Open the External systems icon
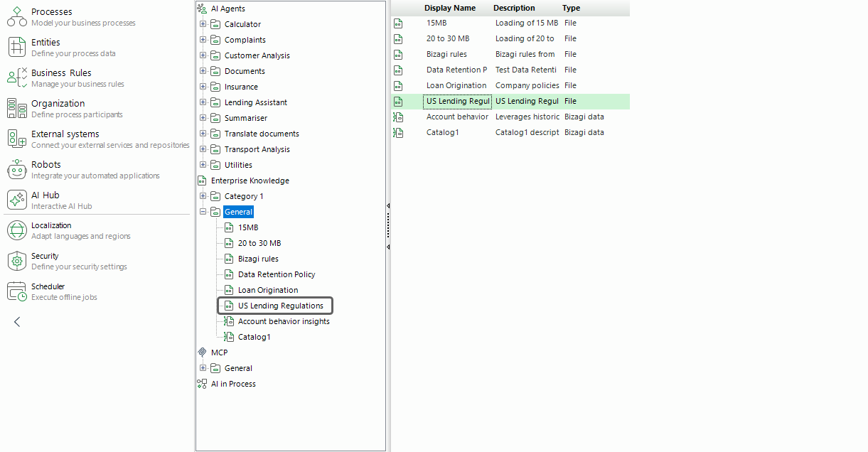868x452 pixels. 17,139
